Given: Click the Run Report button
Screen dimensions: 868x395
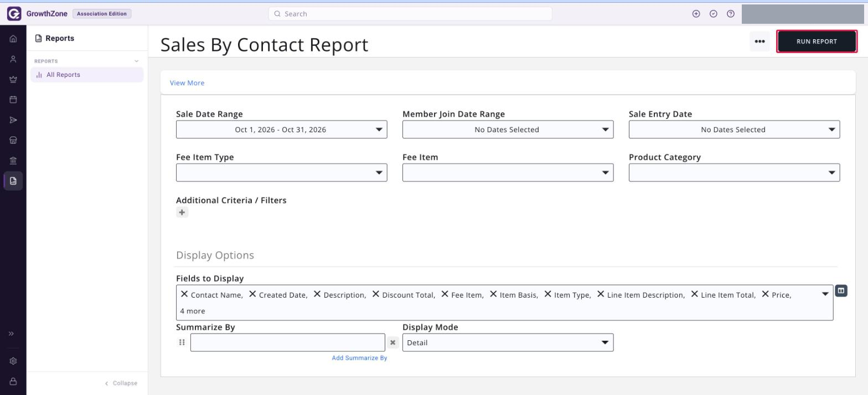Looking at the screenshot, I should [817, 41].
